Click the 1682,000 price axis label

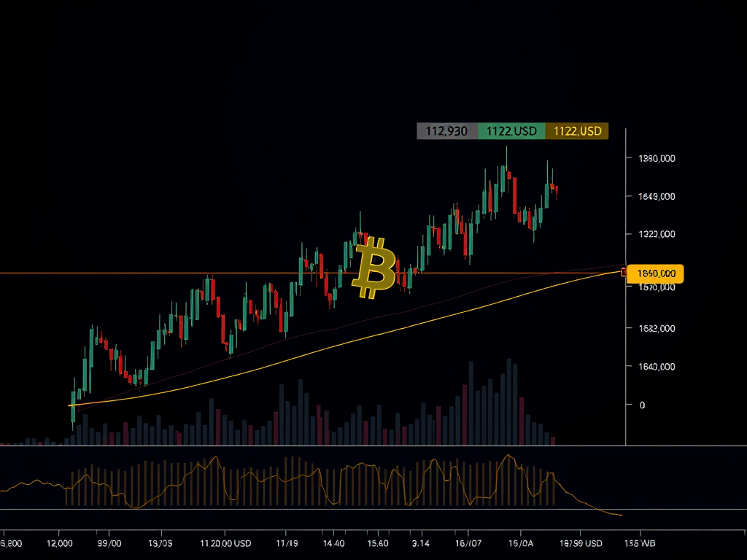(657, 328)
